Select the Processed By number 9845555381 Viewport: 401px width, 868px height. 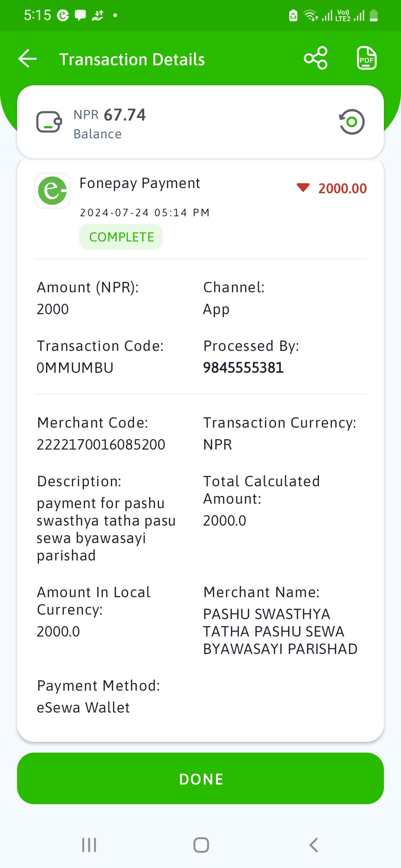pos(243,368)
